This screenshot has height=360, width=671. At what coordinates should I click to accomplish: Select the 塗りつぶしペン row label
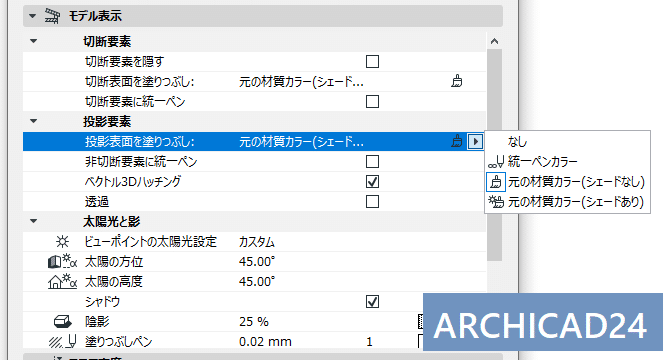(119, 342)
